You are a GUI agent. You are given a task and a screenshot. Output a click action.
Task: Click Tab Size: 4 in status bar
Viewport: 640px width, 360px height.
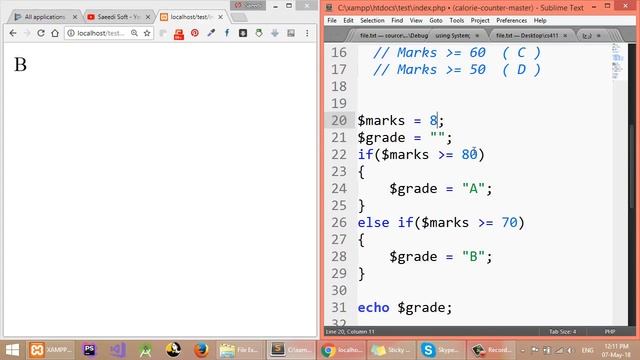(562, 332)
